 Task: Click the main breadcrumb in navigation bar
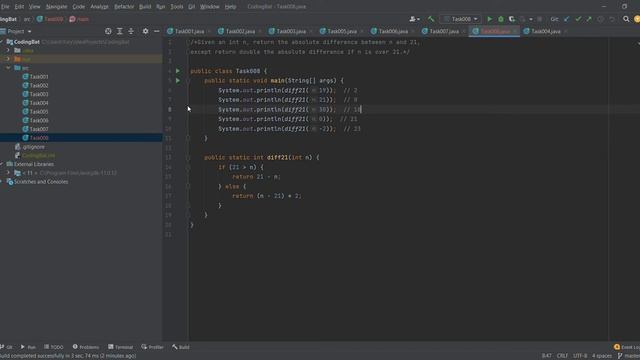point(79,19)
